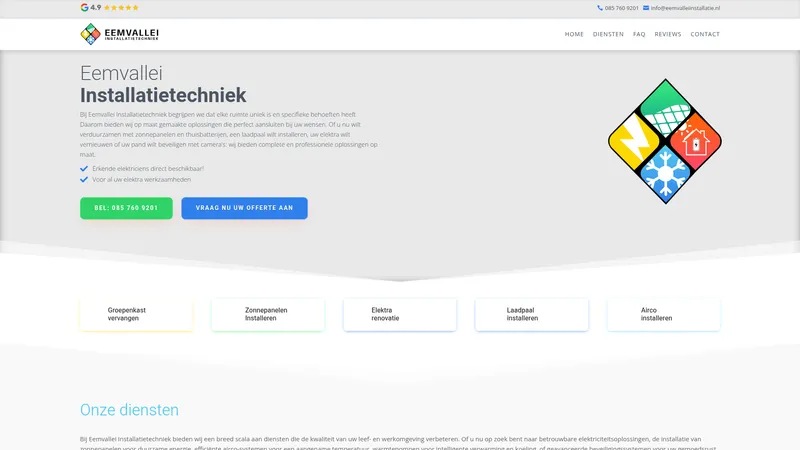Open Contact navigation link

(705, 34)
